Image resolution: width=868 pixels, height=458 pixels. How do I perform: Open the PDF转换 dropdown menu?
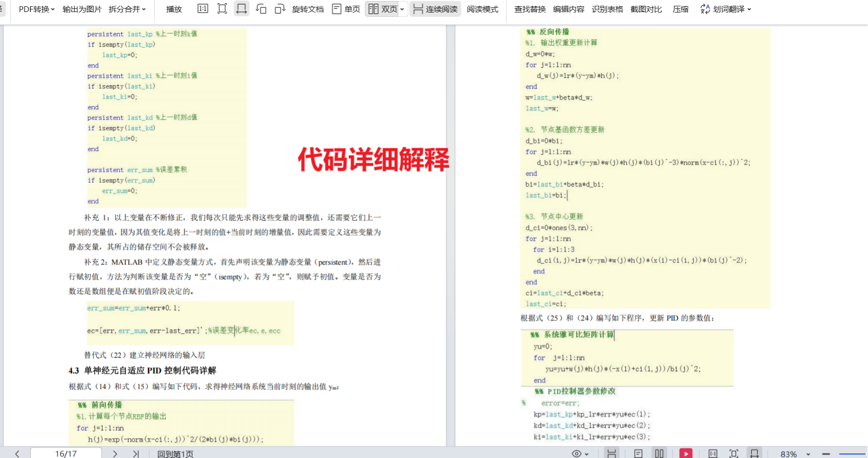tap(37, 9)
